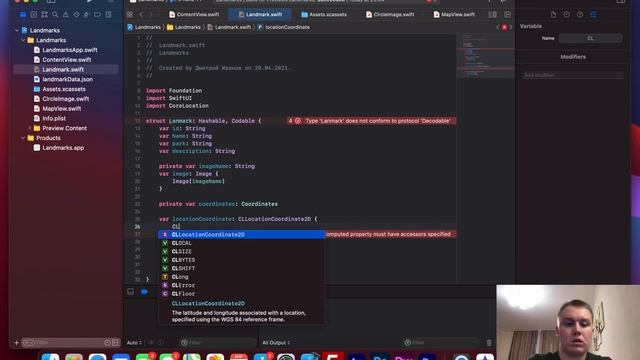Toggle the debug area hide button
This screenshot has width=640, height=360.
[x=130, y=292]
